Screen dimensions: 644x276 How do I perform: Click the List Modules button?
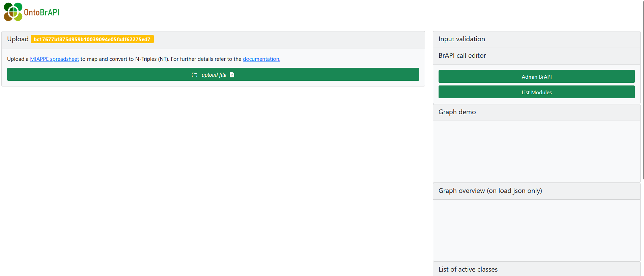point(536,92)
